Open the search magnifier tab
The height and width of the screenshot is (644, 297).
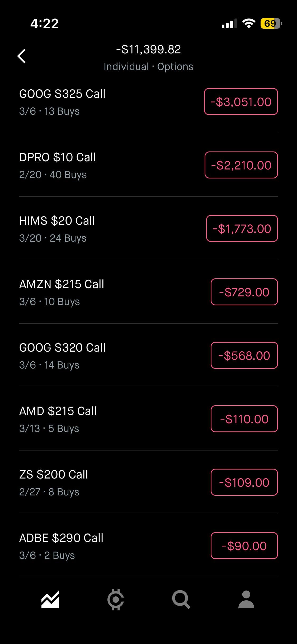coord(181,599)
